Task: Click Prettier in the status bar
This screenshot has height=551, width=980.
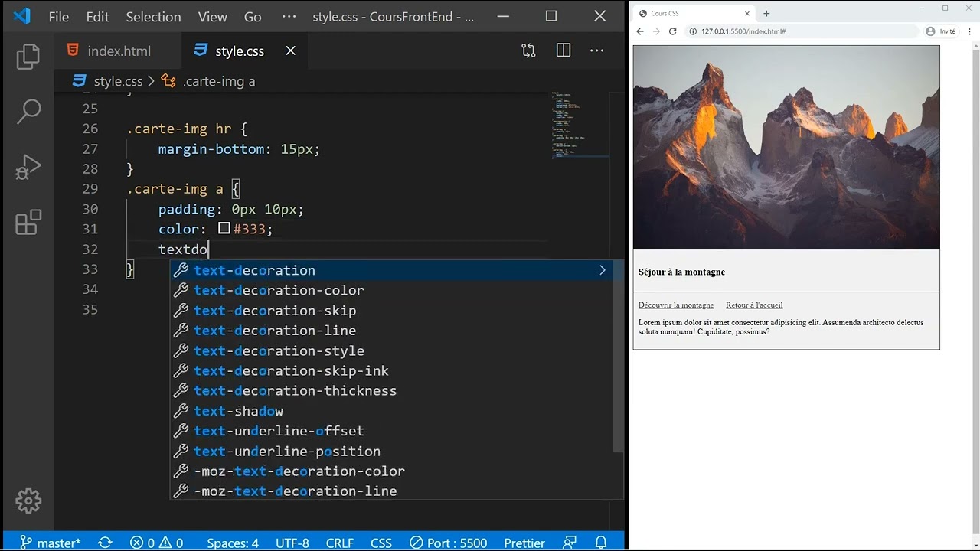Action: tap(524, 543)
